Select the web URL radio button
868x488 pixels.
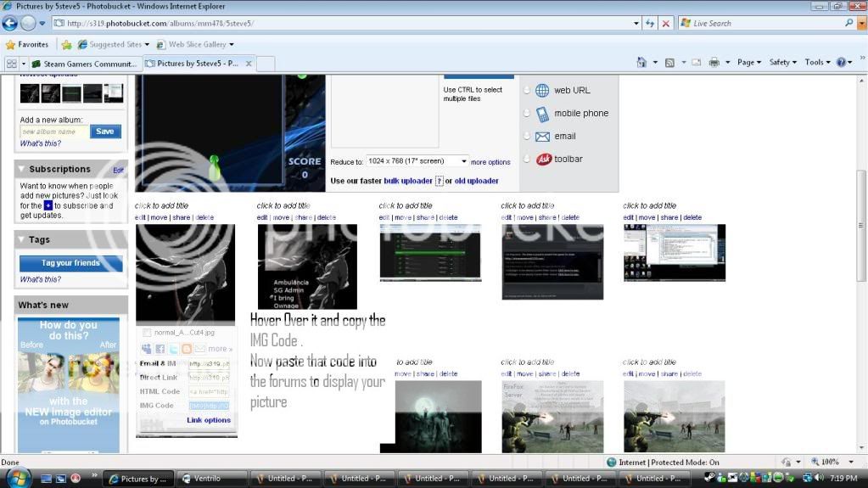(526, 90)
